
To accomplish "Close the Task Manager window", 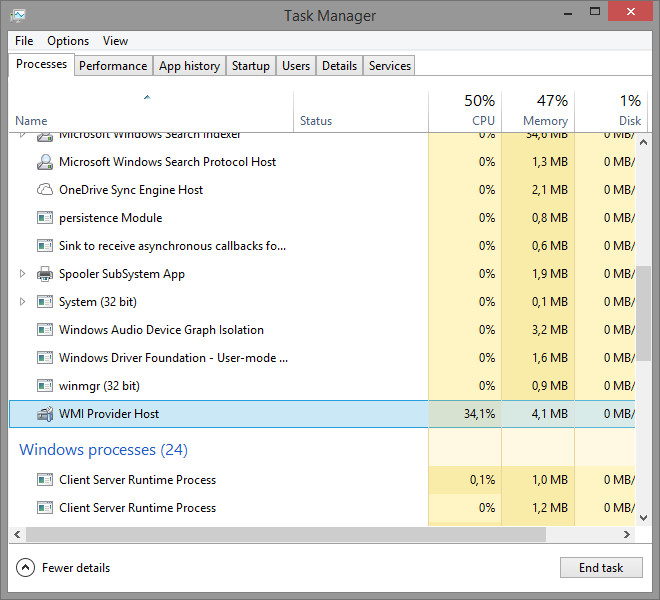I will coord(630,12).
